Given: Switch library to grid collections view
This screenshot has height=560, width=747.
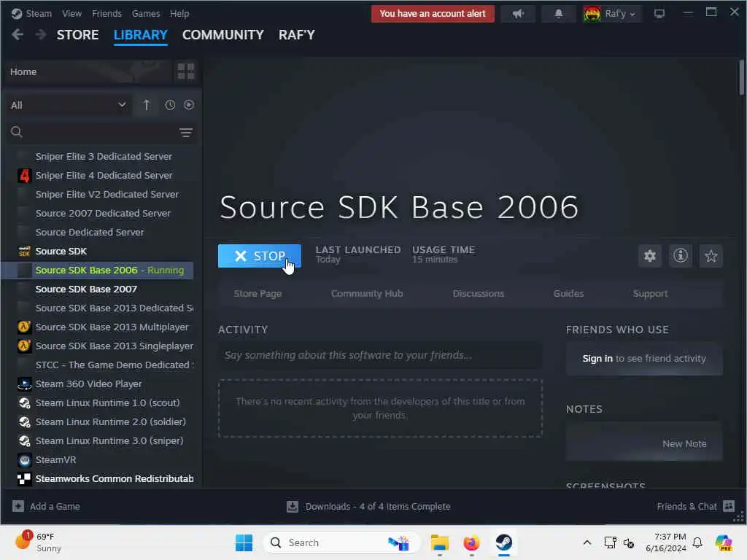Looking at the screenshot, I should click(x=186, y=71).
